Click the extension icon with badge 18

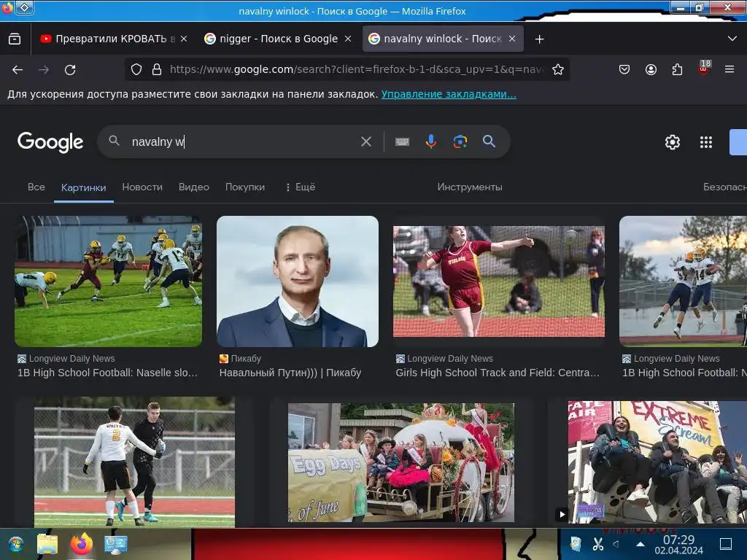tap(704, 68)
